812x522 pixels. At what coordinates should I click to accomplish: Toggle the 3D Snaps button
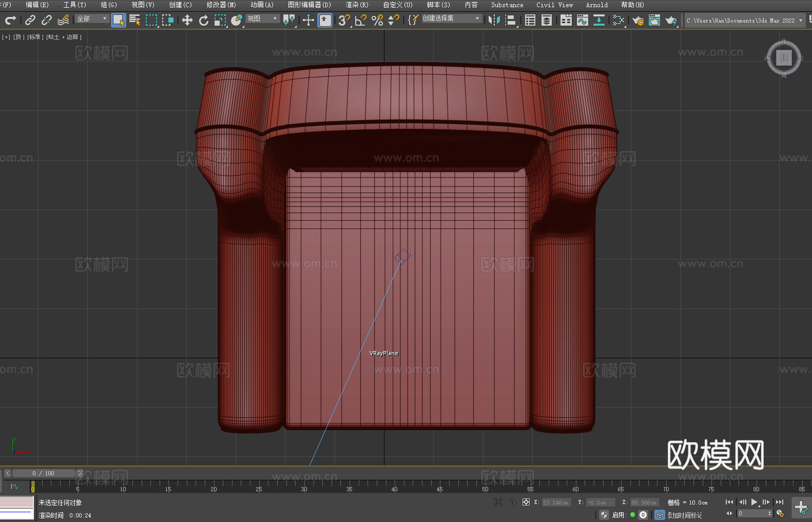(344, 20)
